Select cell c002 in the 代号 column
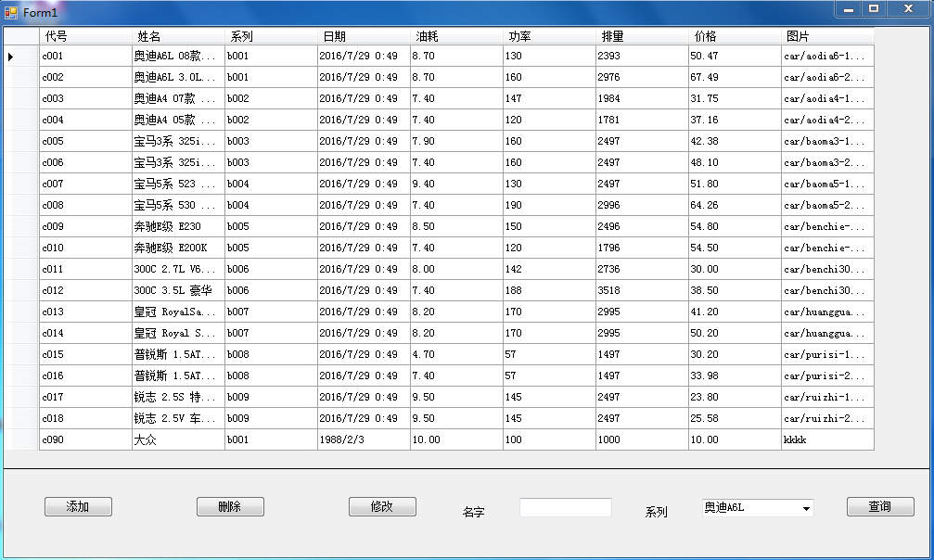Screen dimensions: 934x560 (85, 78)
